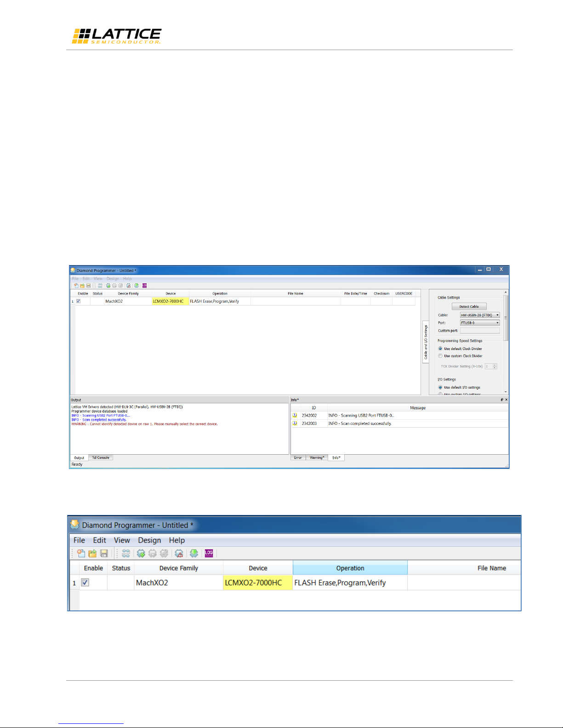Image resolution: width=563 pixels, height=728 pixels.
Task: Click the scroll down arrow of the settings panel
Action: tap(506, 392)
